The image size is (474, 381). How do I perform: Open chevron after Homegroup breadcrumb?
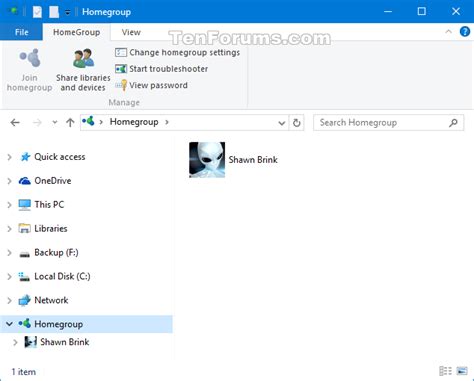point(167,122)
